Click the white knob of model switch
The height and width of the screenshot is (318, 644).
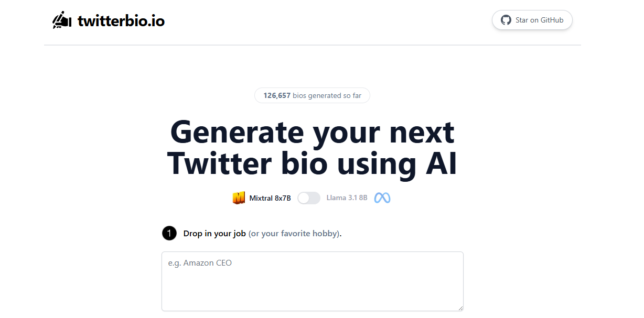(x=304, y=198)
